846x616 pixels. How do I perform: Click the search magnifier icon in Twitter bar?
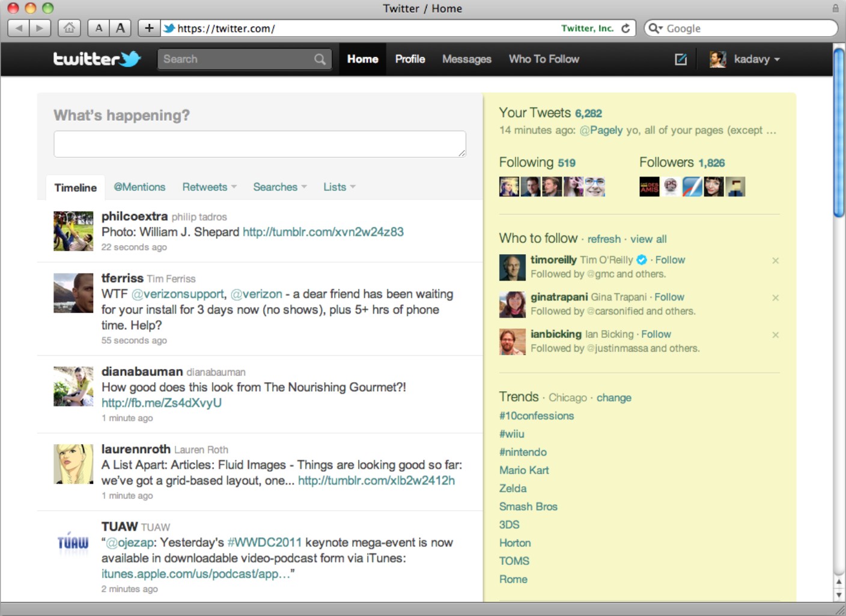320,59
